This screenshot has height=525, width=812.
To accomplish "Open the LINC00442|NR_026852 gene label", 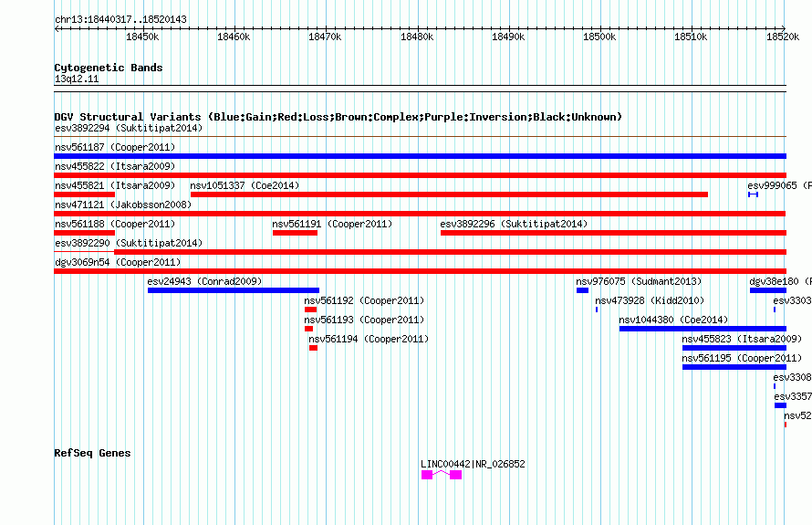I will click(473, 465).
